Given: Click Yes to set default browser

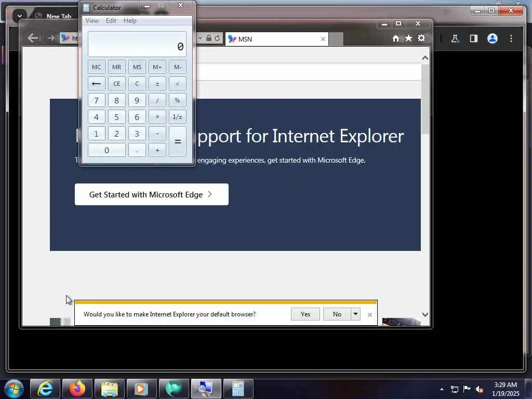Looking at the screenshot, I should coord(305,314).
